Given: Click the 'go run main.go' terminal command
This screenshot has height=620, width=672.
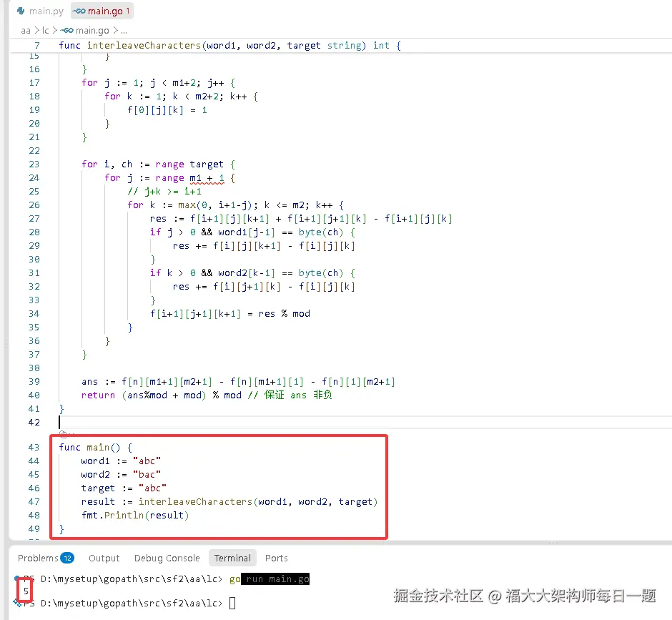Looking at the screenshot, I should coord(269,579).
